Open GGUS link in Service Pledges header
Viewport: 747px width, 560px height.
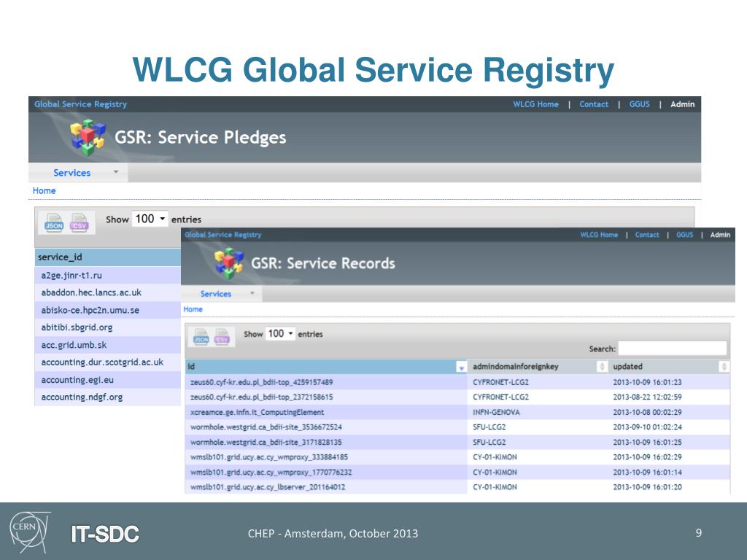639,104
